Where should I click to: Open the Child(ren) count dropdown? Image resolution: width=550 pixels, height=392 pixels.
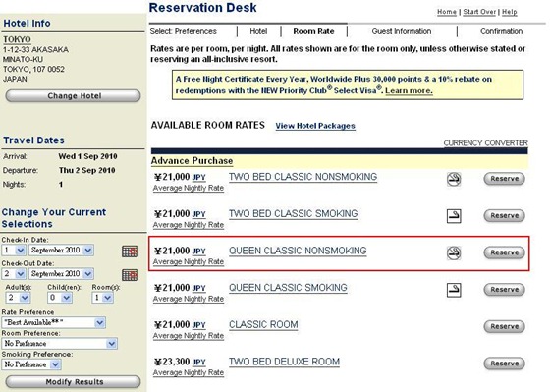click(60, 298)
